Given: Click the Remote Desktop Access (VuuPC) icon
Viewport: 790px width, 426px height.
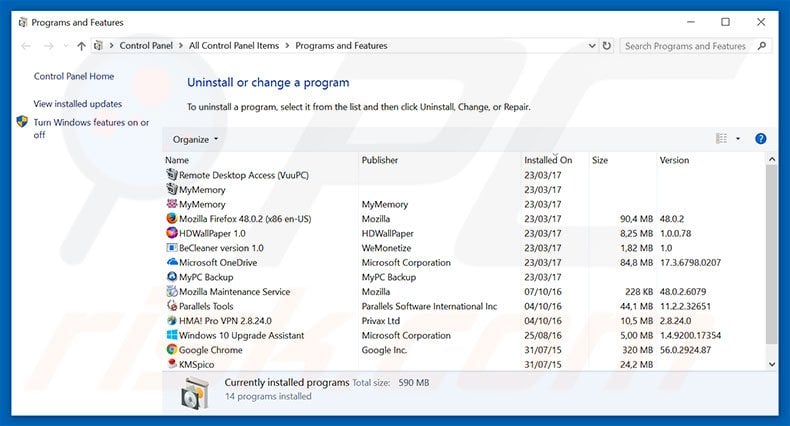Looking at the screenshot, I should 172,175.
